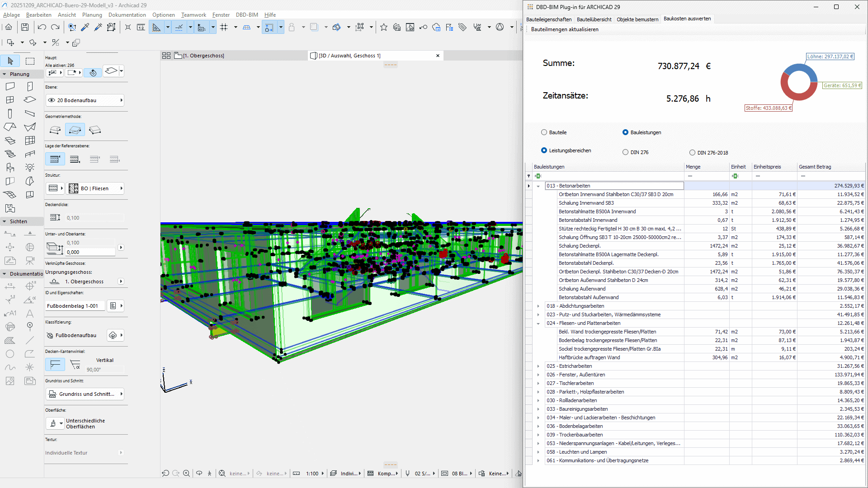Choose the Column tool
This screenshot has width=868, height=488.
10,113
